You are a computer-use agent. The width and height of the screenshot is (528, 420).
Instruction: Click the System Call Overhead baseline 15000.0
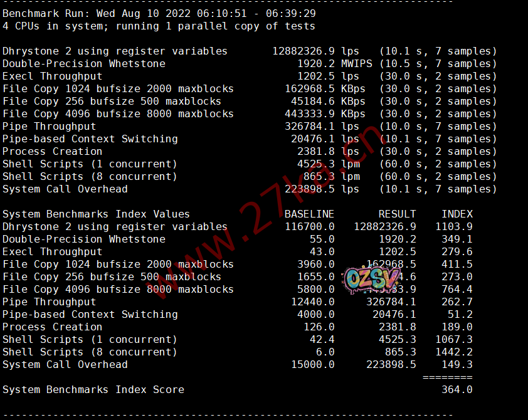pyautogui.click(x=312, y=365)
